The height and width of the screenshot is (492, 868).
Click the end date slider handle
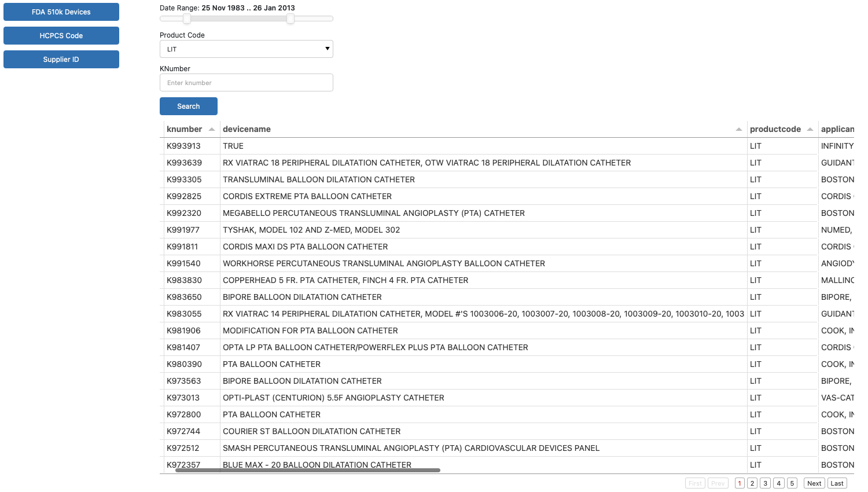pos(290,19)
